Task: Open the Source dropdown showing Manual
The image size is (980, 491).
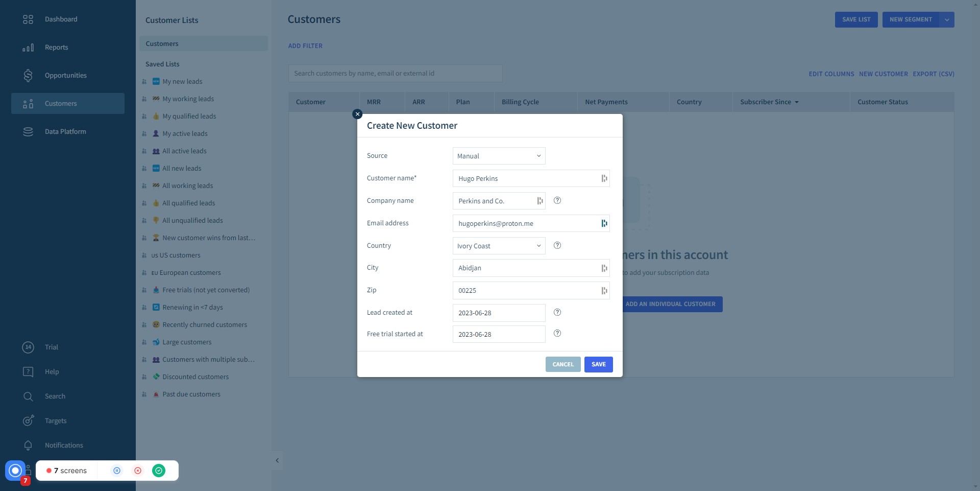Action: click(x=498, y=155)
